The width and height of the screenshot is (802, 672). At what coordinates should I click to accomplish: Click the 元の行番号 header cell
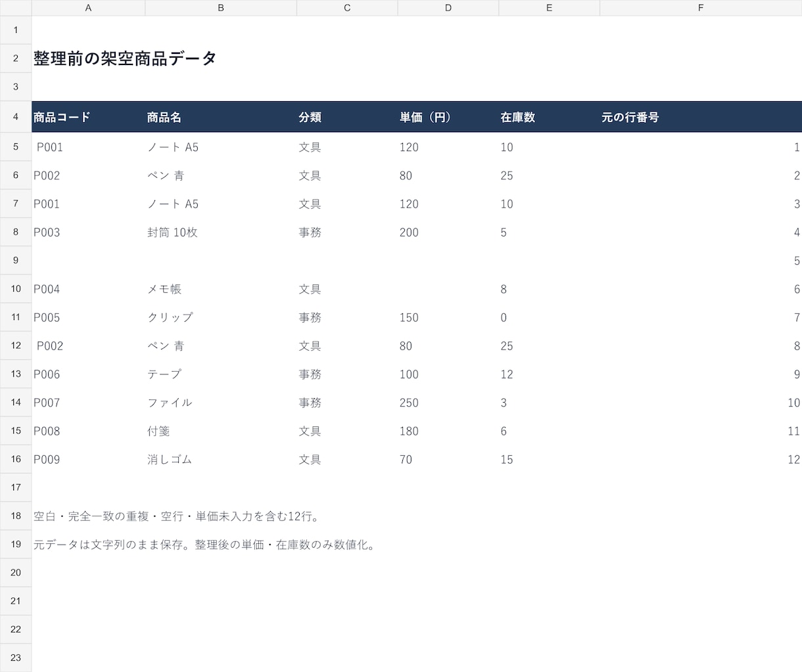[701, 117]
